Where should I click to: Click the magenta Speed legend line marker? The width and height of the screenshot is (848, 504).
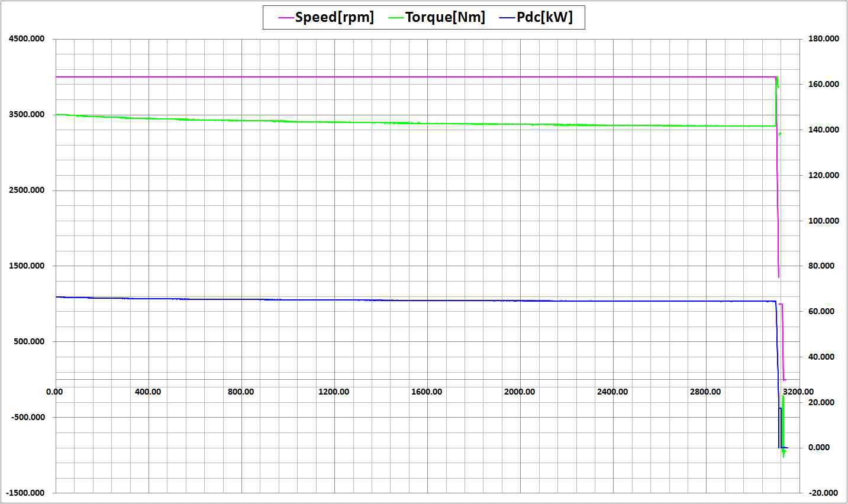click(x=286, y=18)
